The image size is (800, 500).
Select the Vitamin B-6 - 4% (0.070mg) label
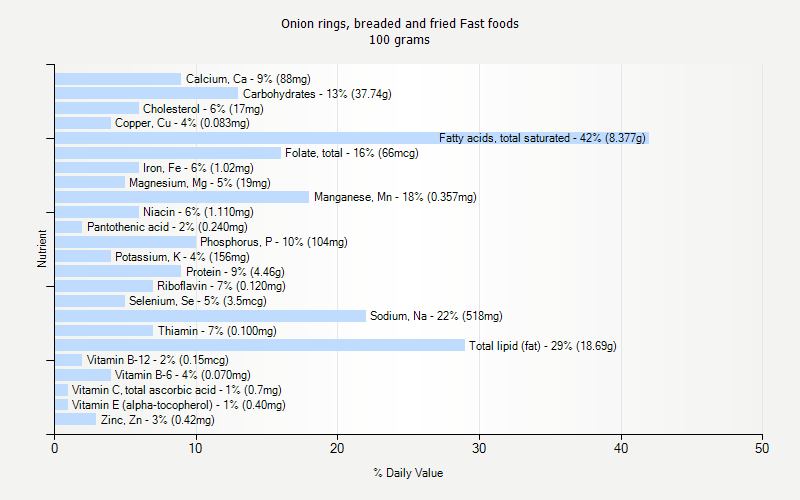183,375
